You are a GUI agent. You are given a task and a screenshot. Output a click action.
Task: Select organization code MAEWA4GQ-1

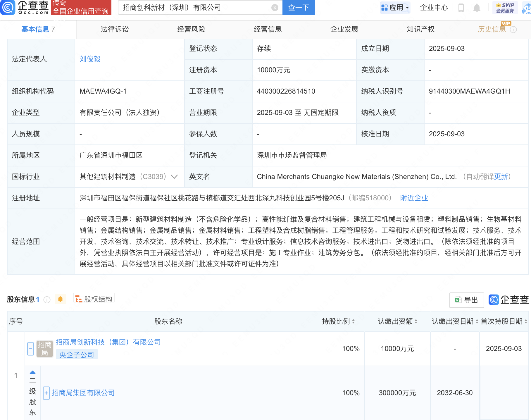click(x=103, y=91)
